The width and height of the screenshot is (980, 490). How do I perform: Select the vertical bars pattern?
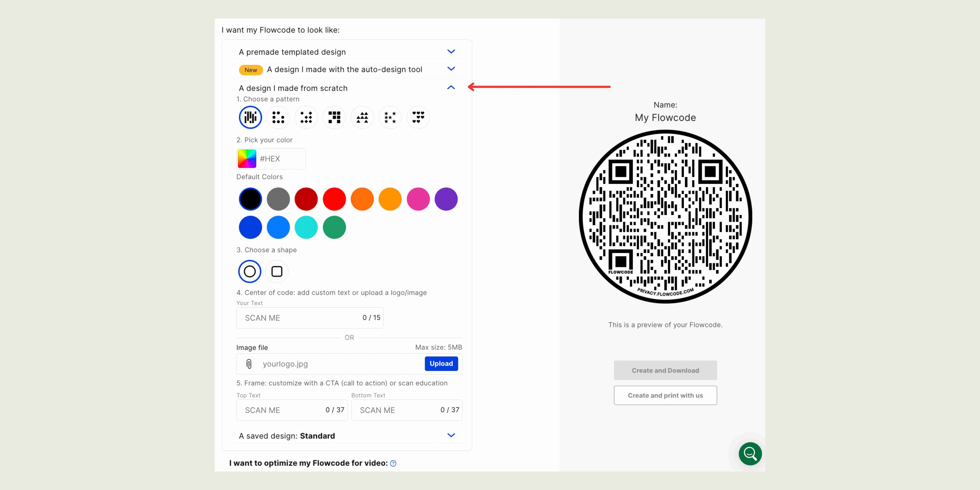(x=250, y=117)
